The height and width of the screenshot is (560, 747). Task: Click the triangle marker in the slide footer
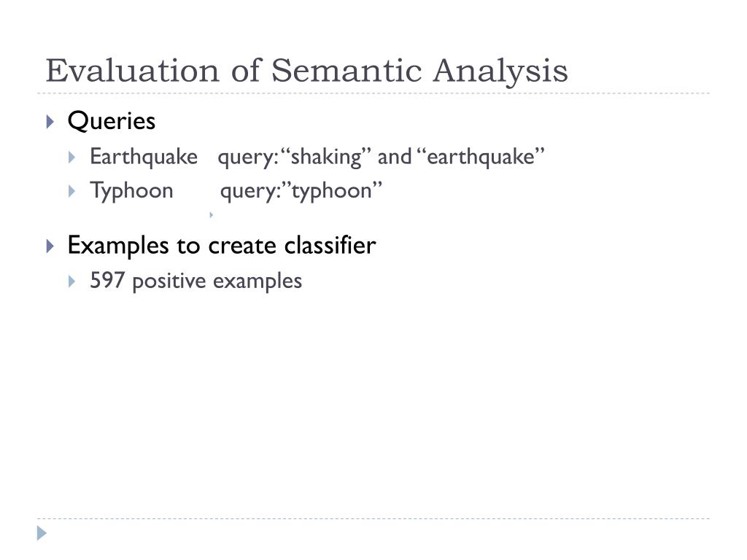pos(42,533)
